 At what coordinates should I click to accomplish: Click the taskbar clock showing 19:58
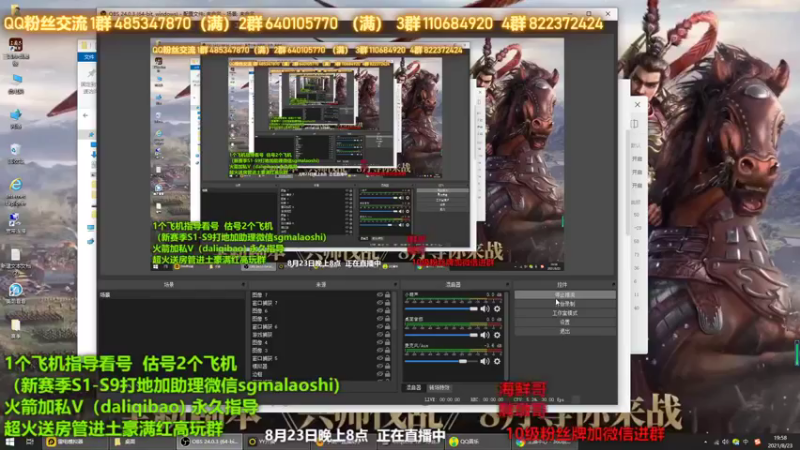coord(780,441)
